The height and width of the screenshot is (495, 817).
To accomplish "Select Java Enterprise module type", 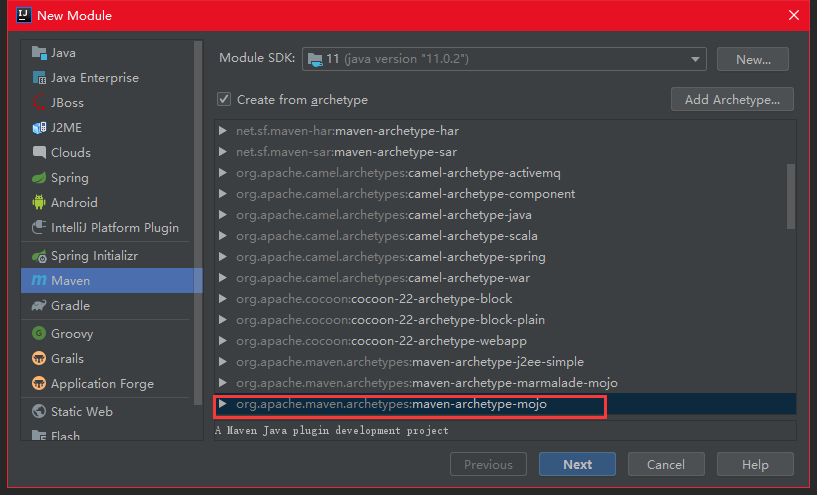I will pyautogui.click(x=107, y=78).
